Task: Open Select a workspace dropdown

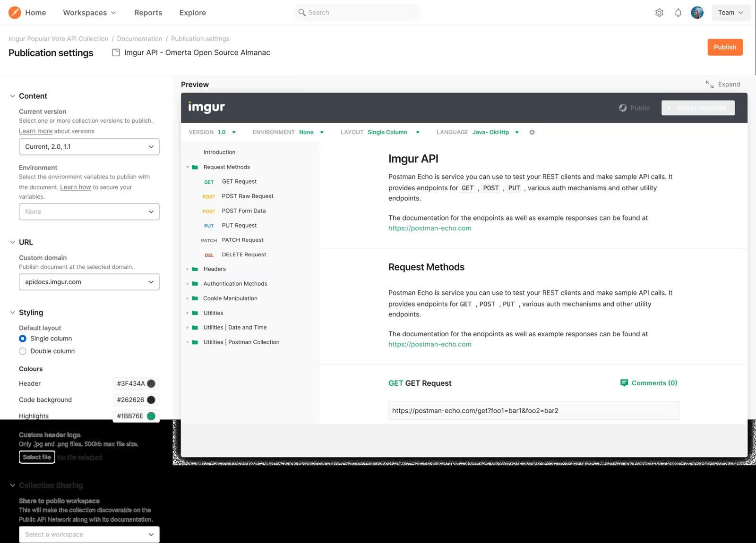Action: click(x=89, y=535)
